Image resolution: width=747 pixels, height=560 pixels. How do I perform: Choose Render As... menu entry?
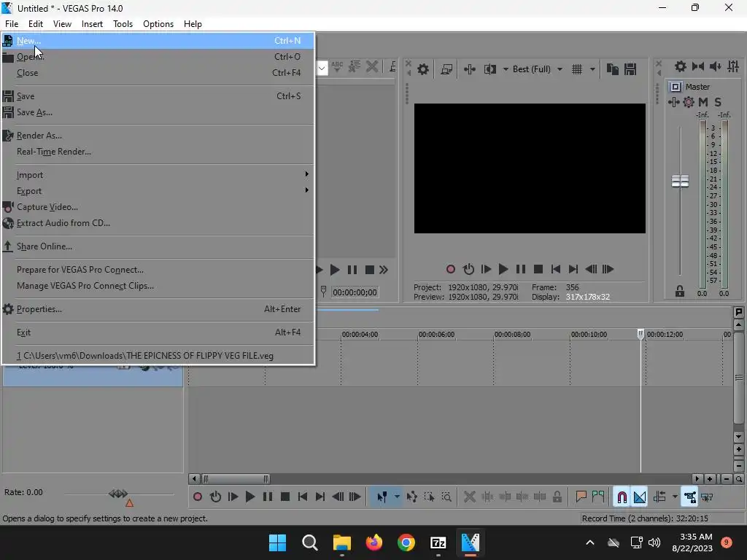pyautogui.click(x=158, y=136)
